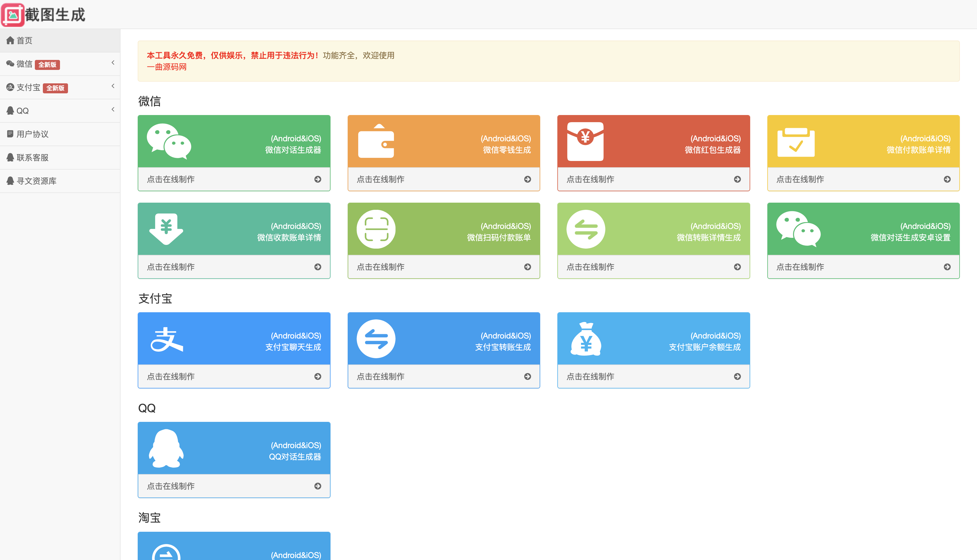
Task: Open 联系客服 in the sidebar
Action: tap(60, 158)
